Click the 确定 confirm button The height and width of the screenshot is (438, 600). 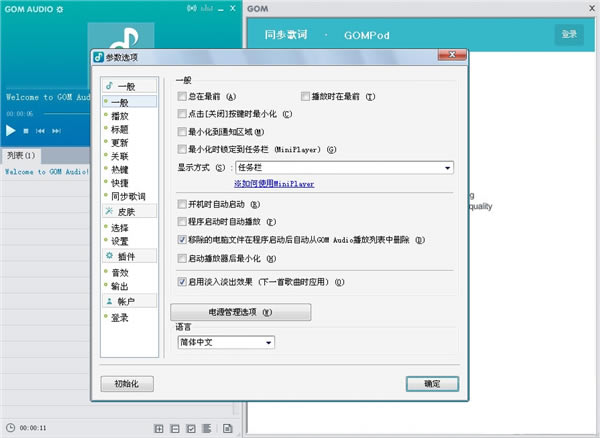coord(432,384)
